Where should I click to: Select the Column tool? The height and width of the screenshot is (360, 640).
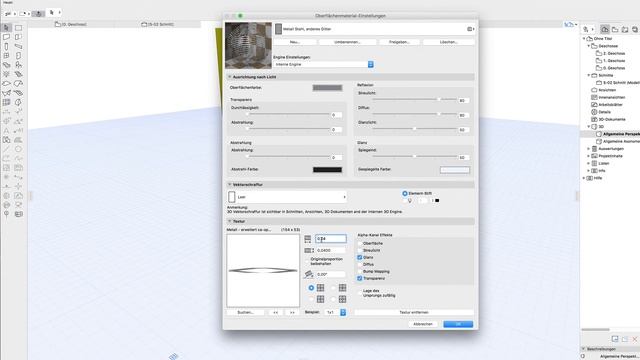pos(7,46)
